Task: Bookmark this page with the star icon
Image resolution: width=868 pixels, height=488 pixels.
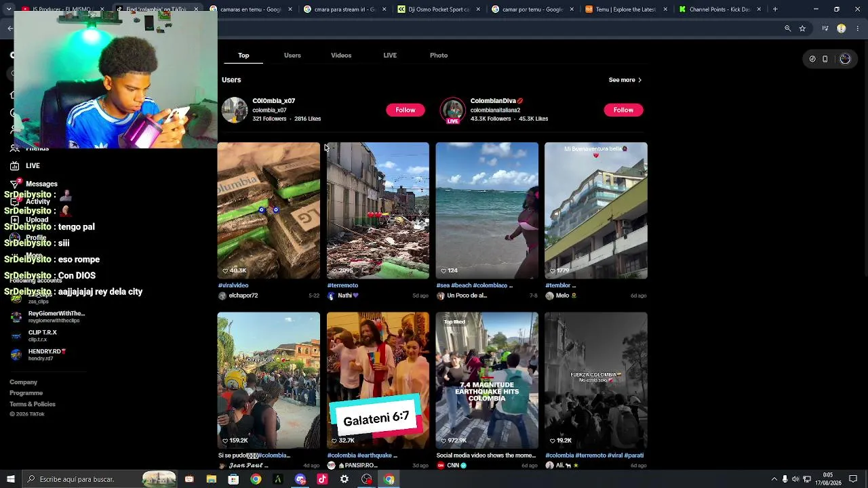Action: coord(802,28)
